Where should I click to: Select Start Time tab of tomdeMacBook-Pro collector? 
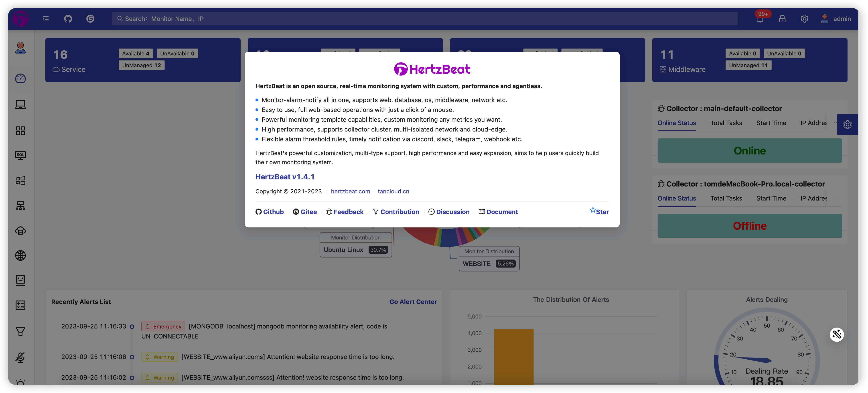pos(771,199)
